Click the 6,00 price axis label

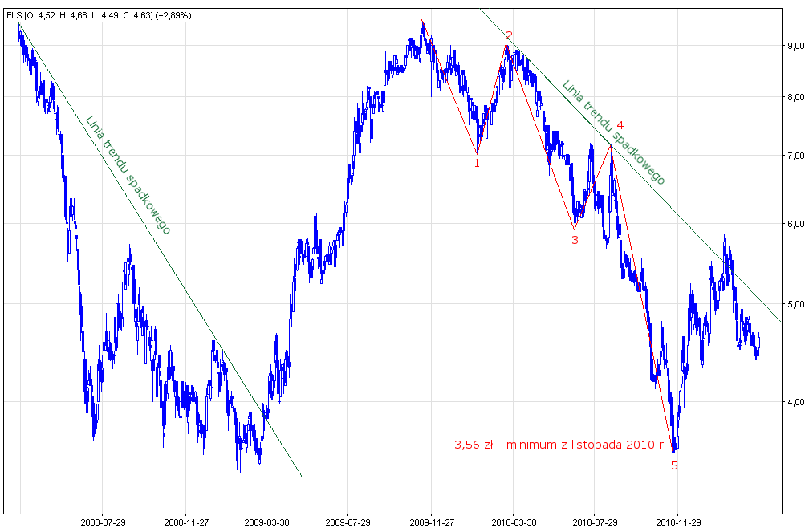coord(795,224)
